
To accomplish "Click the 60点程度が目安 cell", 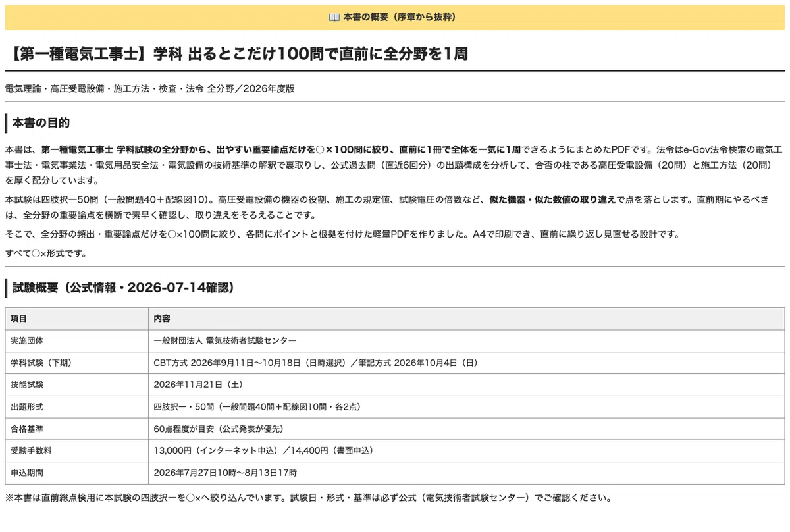I will click(x=466, y=429).
